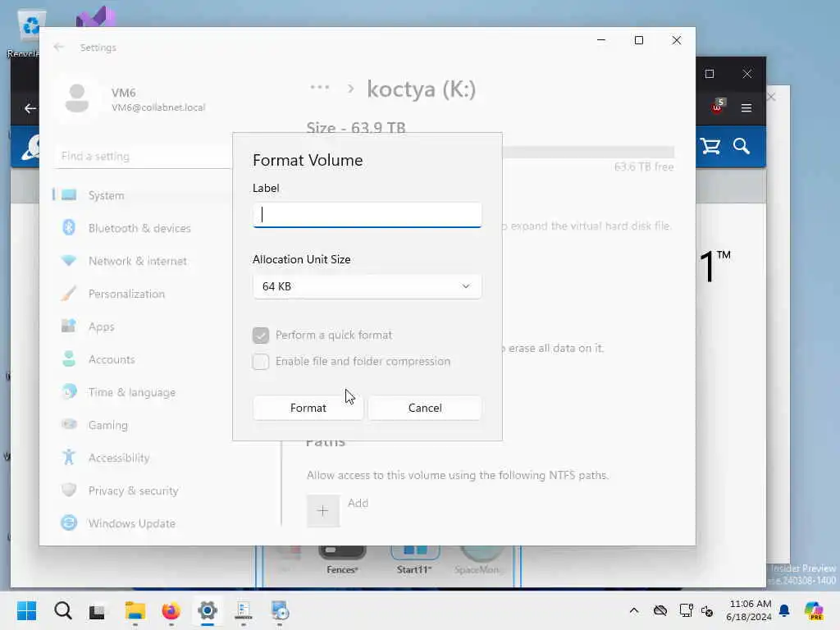This screenshot has width=840, height=630.
Task: Open Copilot preview from the taskbar
Action: click(814, 610)
